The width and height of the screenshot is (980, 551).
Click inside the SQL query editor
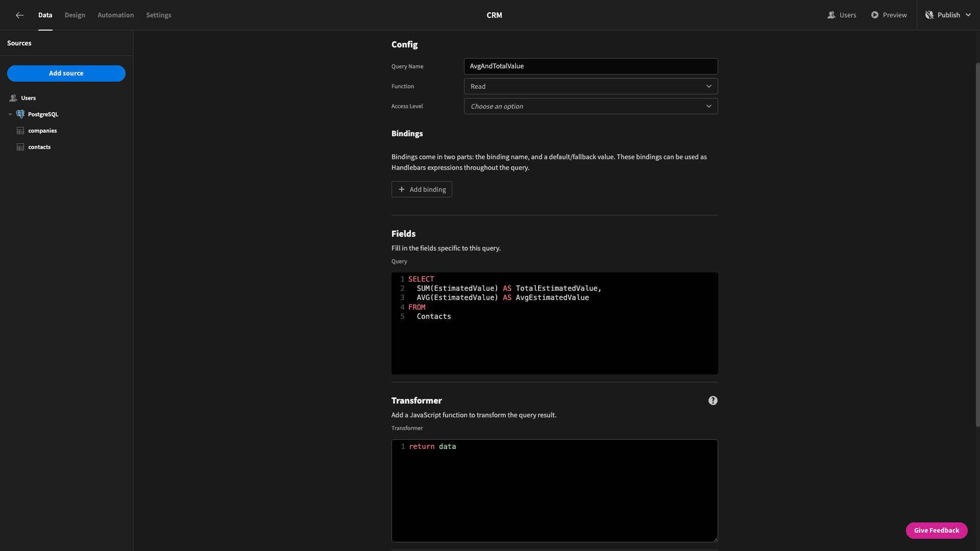coord(554,323)
